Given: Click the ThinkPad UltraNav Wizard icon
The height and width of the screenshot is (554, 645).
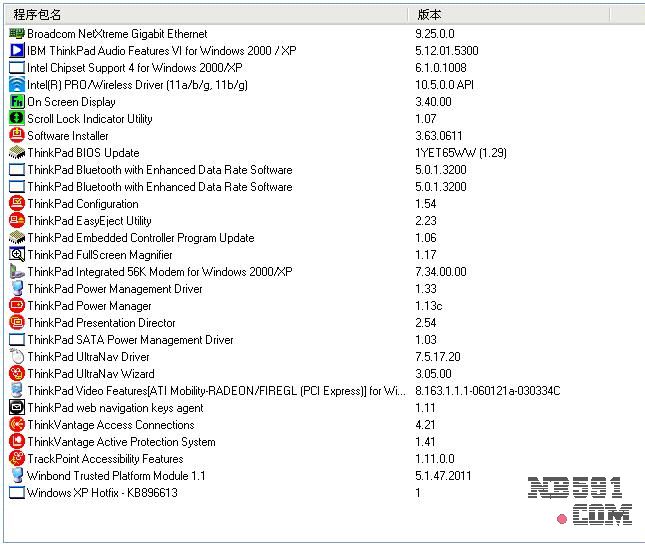Looking at the screenshot, I should point(17,374).
